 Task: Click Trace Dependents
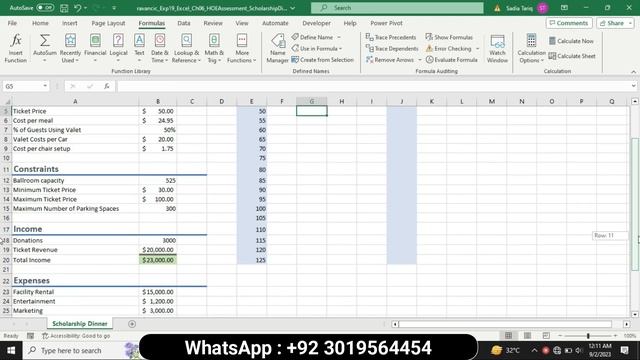click(392, 48)
